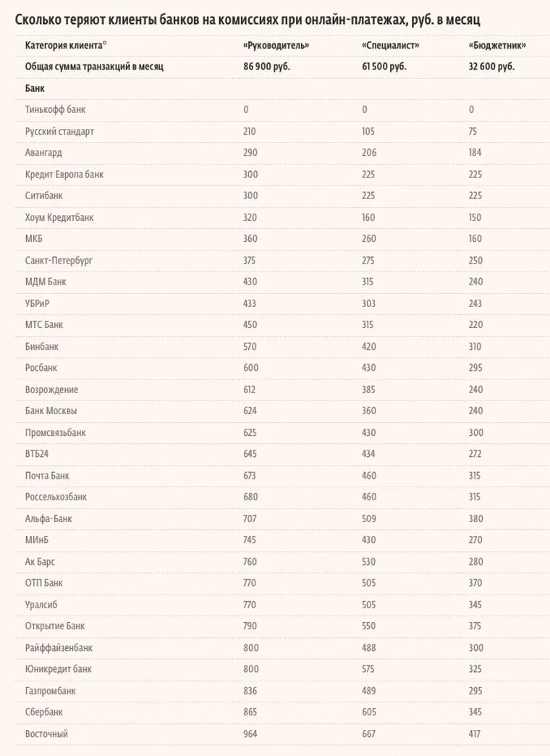Image resolution: width=550 pixels, height=756 pixels.
Task: Select the Открытие Банк row label
Action: (x=55, y=626)
